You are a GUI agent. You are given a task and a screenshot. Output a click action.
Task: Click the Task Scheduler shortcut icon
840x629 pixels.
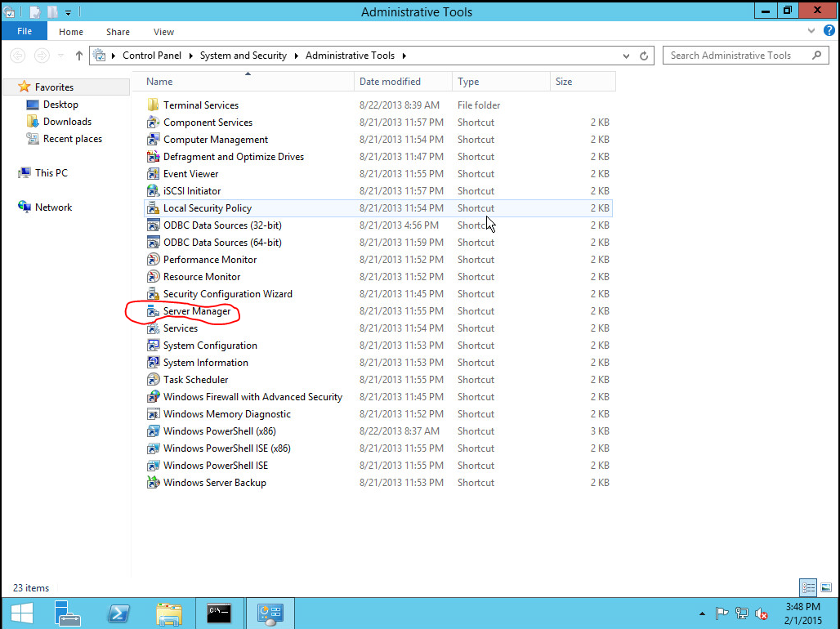click(x=153, y=380)
